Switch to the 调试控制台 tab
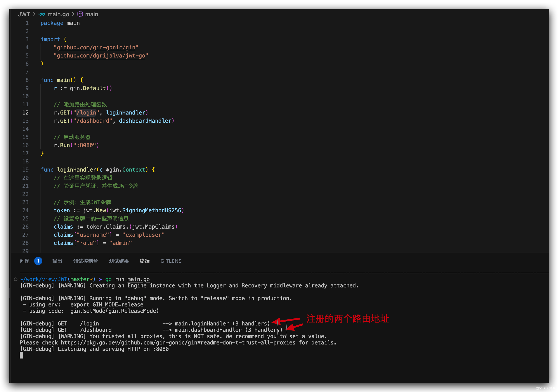Screen dimensions: 558x392 click(x=86, y=261)
